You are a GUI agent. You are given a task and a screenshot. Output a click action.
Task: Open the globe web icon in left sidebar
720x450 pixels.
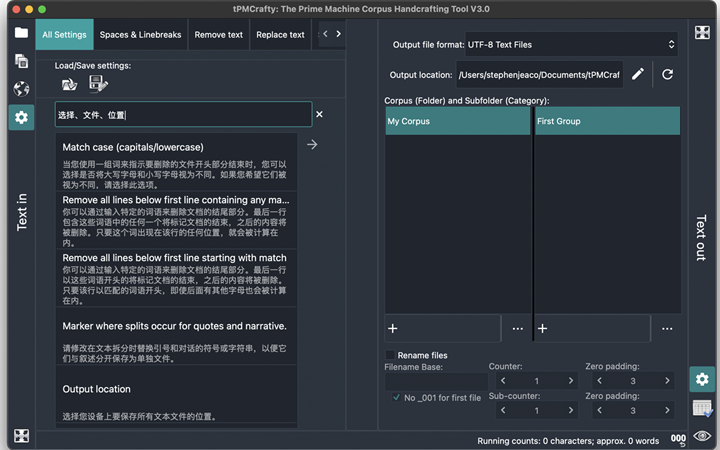click(x=21, y=89)
